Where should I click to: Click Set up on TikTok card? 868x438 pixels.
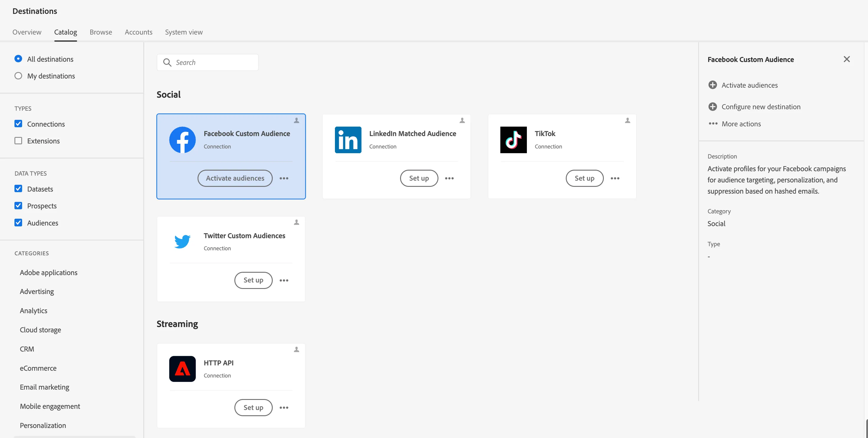(x=584, y=178)
